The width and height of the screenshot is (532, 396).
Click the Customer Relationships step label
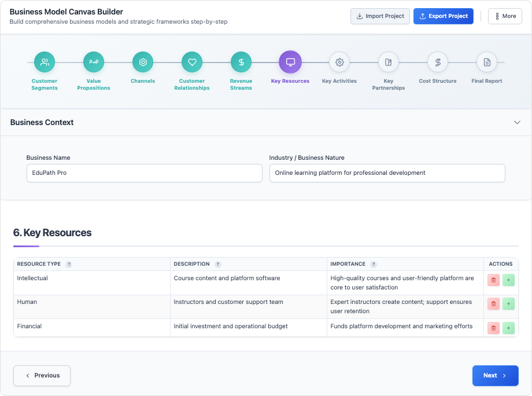[x=192, y=85]
